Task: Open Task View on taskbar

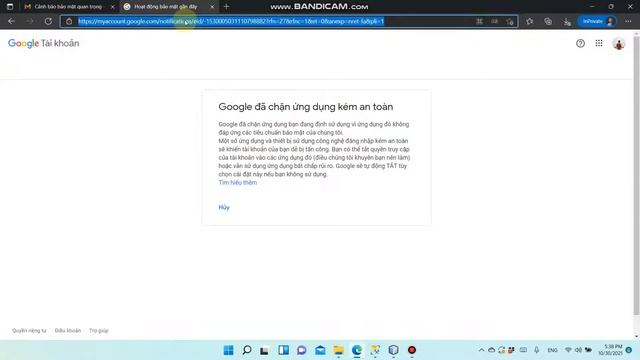Action: 264,350
